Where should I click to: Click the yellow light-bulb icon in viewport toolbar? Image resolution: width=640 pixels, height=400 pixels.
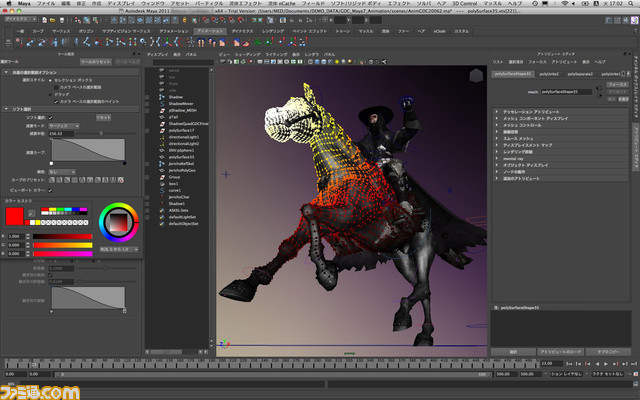coord(337,62)
